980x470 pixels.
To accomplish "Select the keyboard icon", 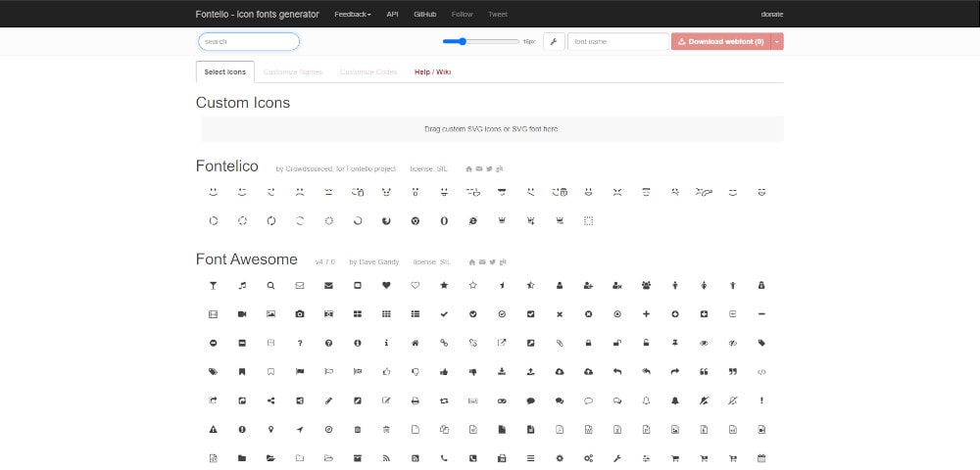I will coord(473,400).
